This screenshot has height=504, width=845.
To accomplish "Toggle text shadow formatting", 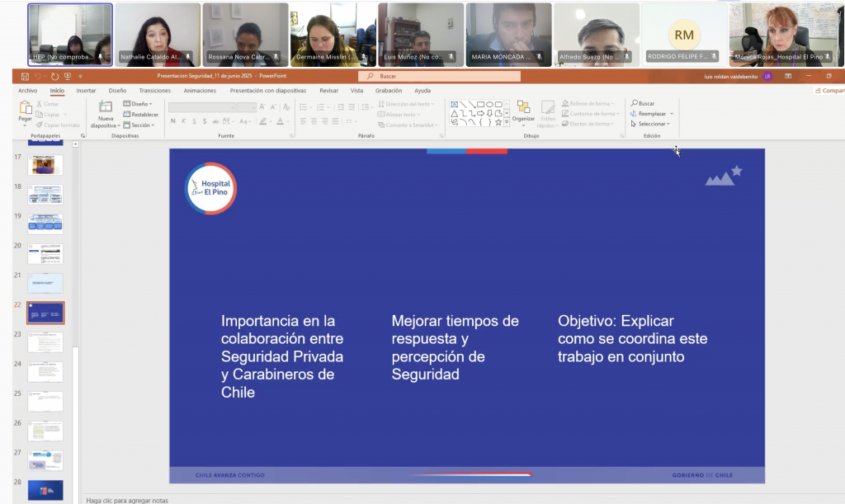I will [x=205, y=121].
